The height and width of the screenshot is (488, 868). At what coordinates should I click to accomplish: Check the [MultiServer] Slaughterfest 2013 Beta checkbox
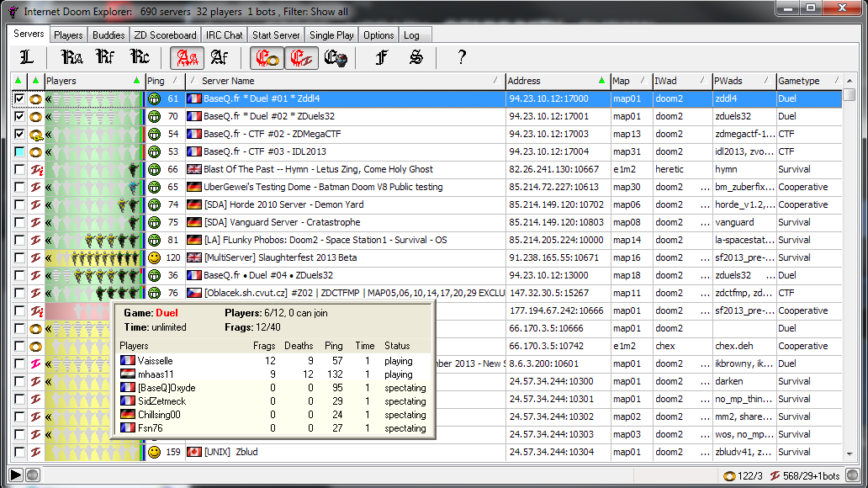(x=19, y=257)
